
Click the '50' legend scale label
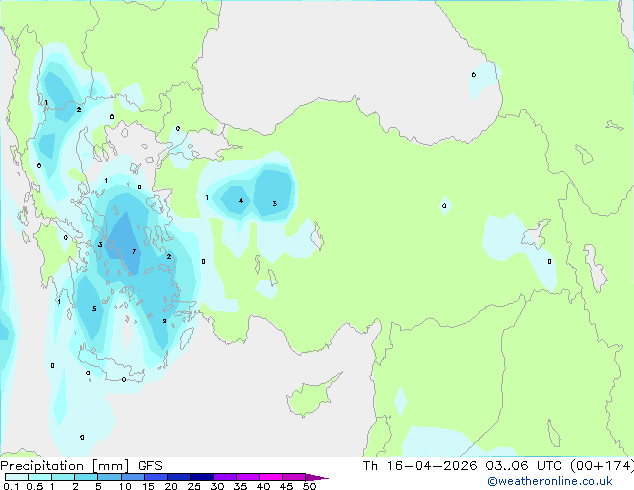(310, 486)
